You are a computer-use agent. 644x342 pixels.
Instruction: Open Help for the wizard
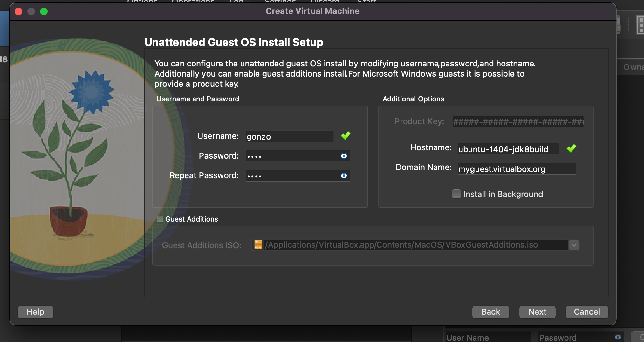35,312
